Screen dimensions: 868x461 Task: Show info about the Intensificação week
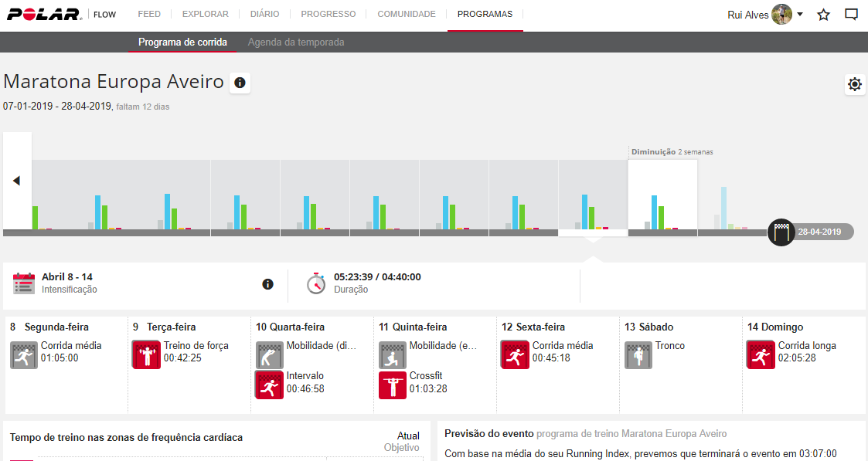point(267,284)
